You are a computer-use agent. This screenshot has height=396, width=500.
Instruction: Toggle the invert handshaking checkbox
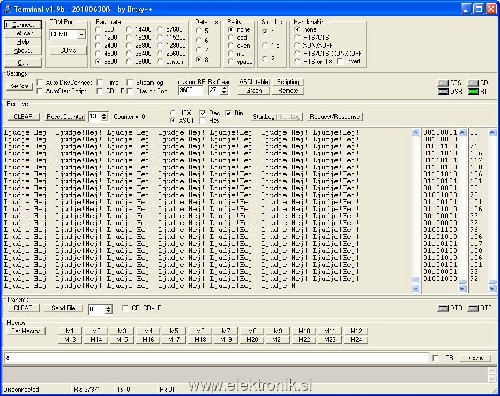pos(340,61)
